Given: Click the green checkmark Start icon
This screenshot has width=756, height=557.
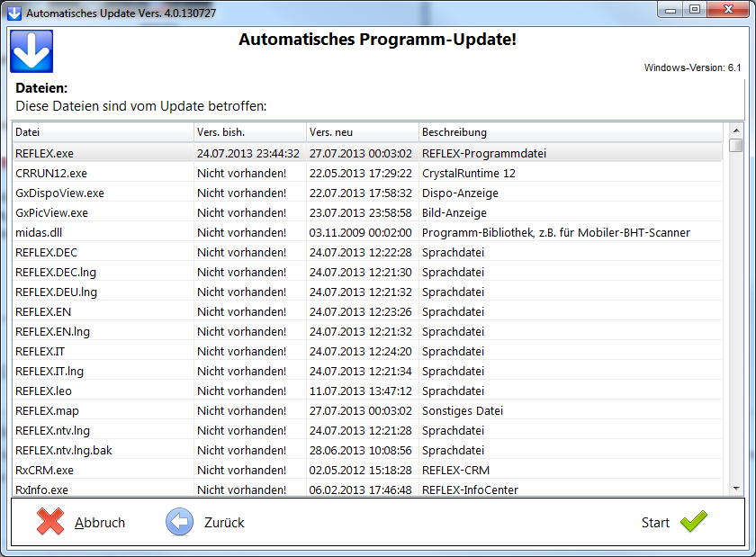Looking at the screenshot, I should click(694, 521).
